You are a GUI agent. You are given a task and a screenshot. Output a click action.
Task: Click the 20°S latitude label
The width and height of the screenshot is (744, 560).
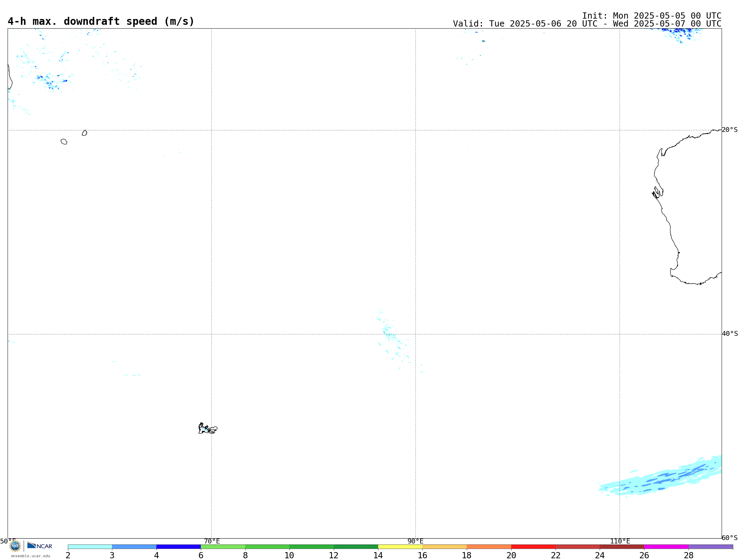click(730, 130)
